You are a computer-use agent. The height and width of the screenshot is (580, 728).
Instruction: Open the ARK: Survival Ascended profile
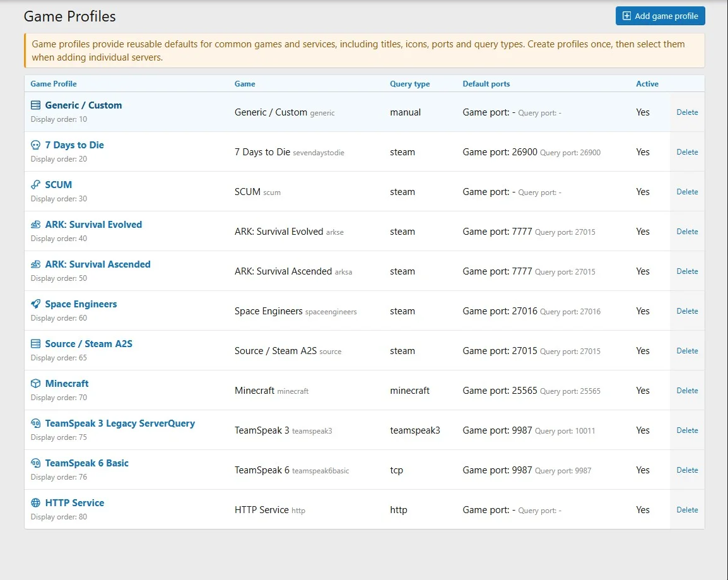coord(98,264)
